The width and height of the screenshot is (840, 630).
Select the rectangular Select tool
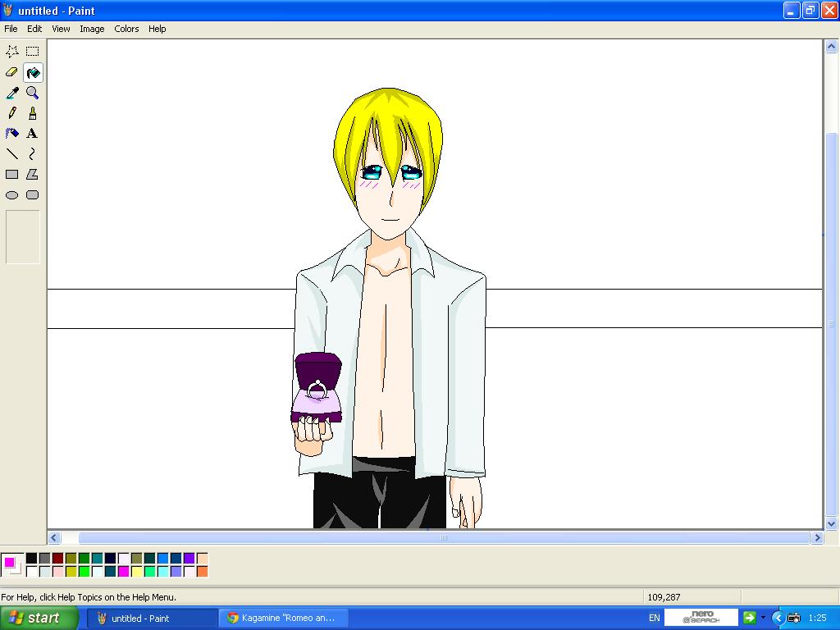(x=33, y=52)
